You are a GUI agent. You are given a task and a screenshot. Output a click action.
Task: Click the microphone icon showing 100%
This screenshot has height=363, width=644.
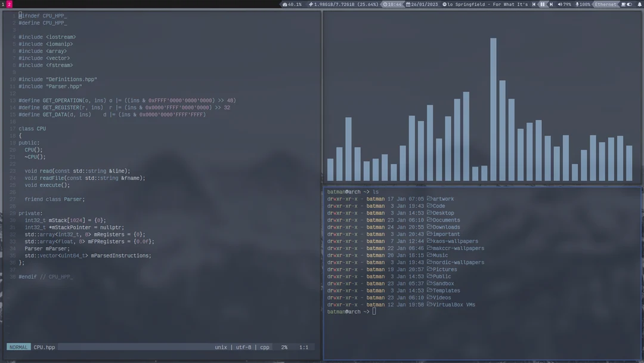[577, 4]
